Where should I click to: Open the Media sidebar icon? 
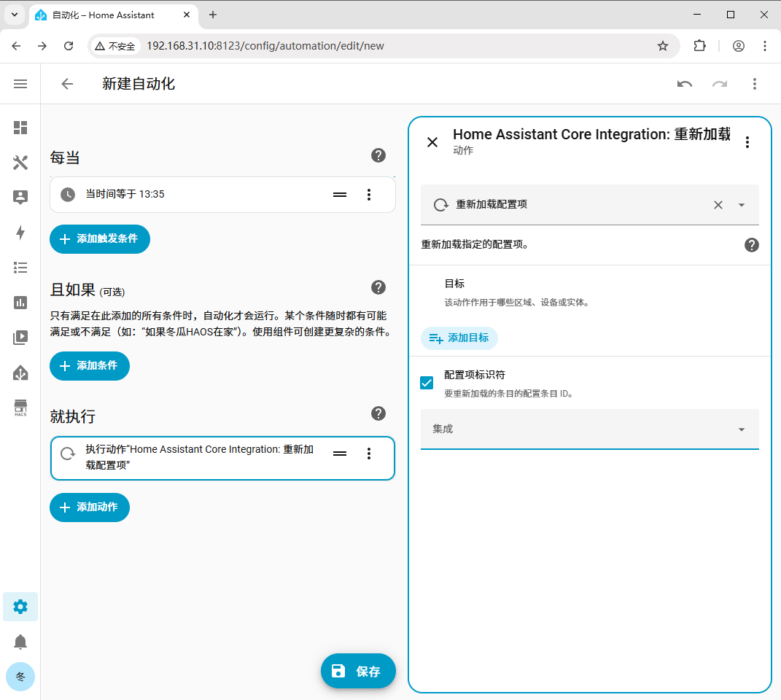tap(20, 338)
